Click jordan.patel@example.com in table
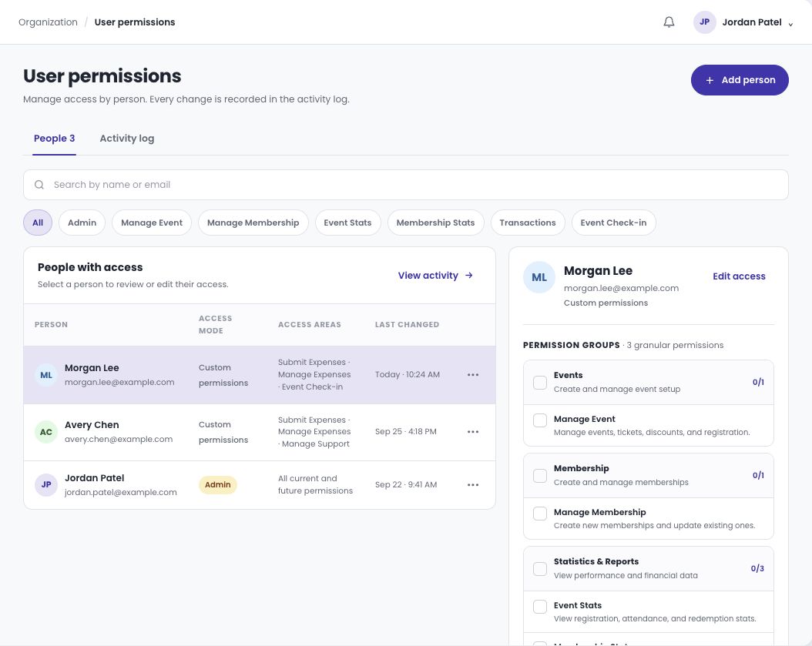This screenshot has height=646, width=812. click(121, 492)
